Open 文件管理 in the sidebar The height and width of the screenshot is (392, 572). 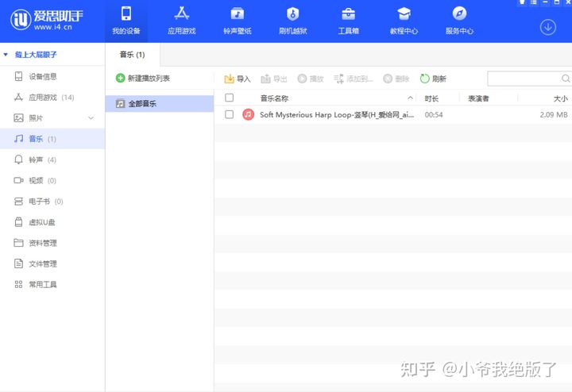coord(52,263)
